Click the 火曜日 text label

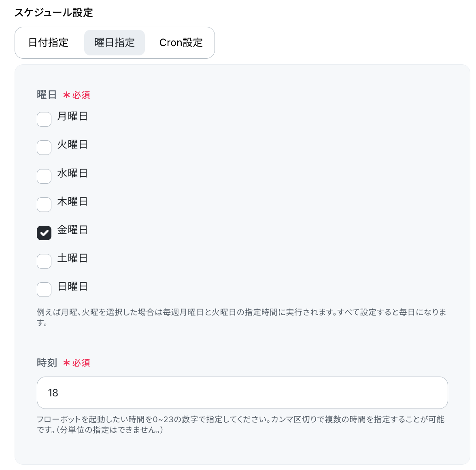pyautogui.click(x=72, y=144)
